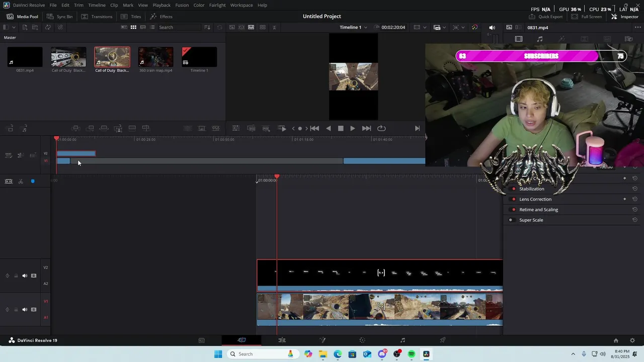Open the Titles panel

point(131,17)
